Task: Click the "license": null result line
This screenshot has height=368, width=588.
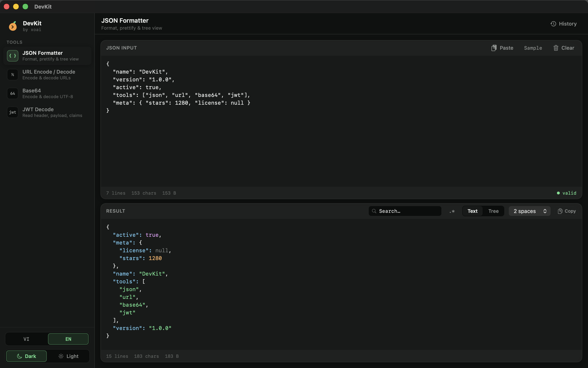Action: (x=145, y=250)
